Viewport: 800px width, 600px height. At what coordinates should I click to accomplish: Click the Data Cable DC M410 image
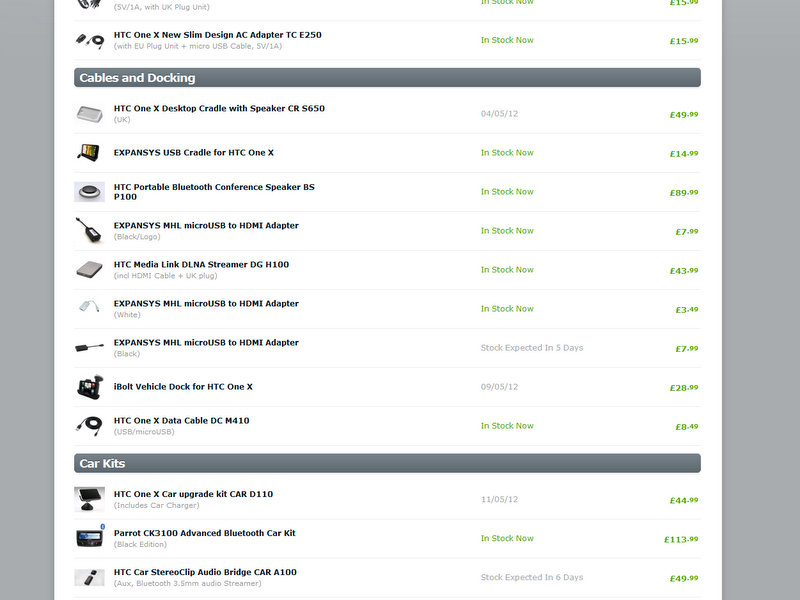coord(89,426)
